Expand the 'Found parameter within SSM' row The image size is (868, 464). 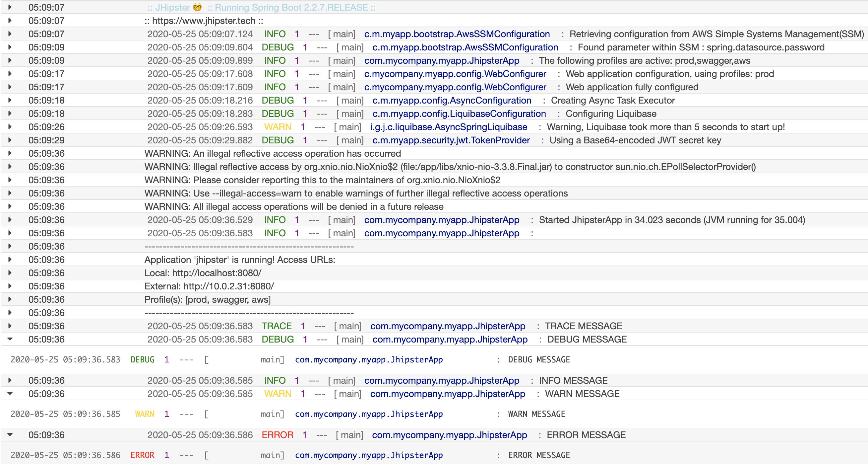[x=10, y=47]
